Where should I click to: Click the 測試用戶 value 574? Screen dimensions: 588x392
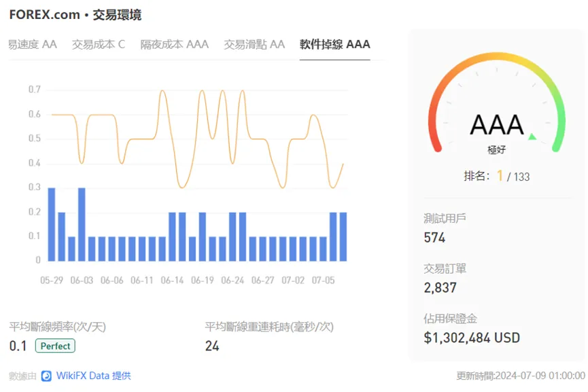(x=434, y=238)
